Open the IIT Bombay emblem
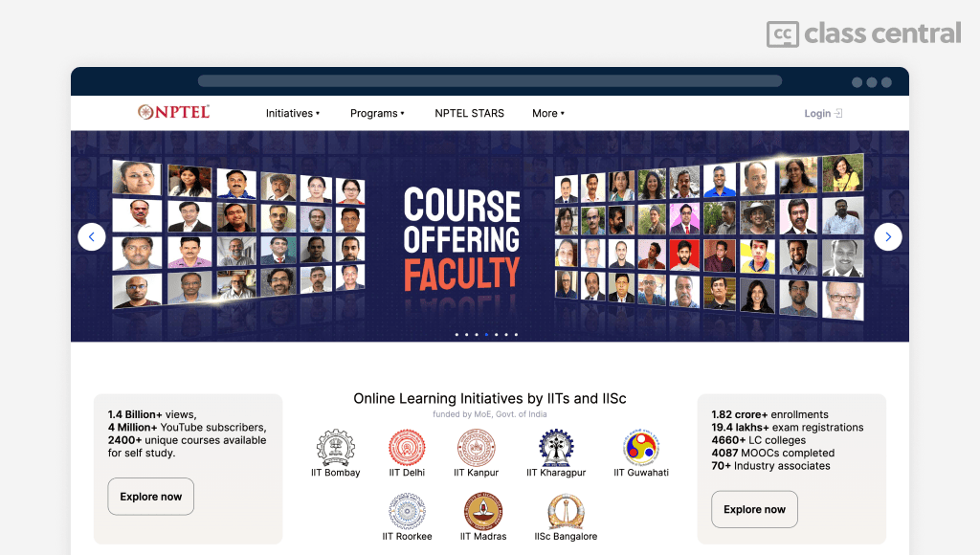The width and height of the screenshot is (980, 555). [336, 448]
